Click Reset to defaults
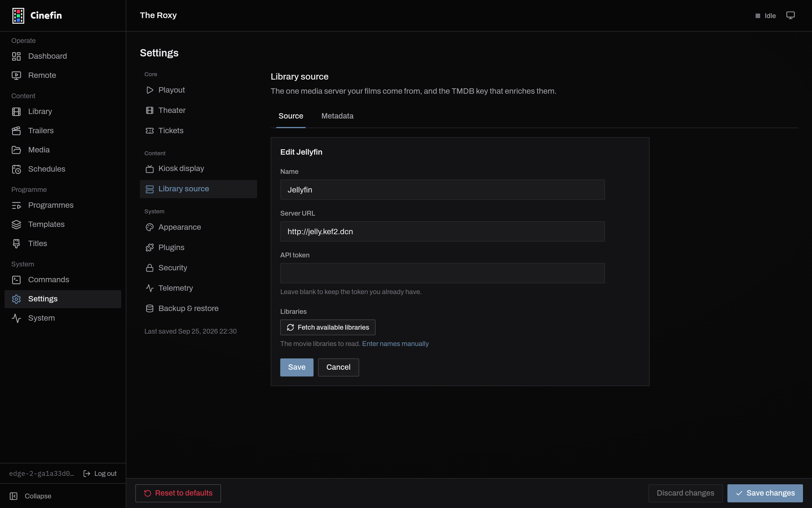Screen dimensions: 812x508 pyautogui.click(x=178, y=493)
